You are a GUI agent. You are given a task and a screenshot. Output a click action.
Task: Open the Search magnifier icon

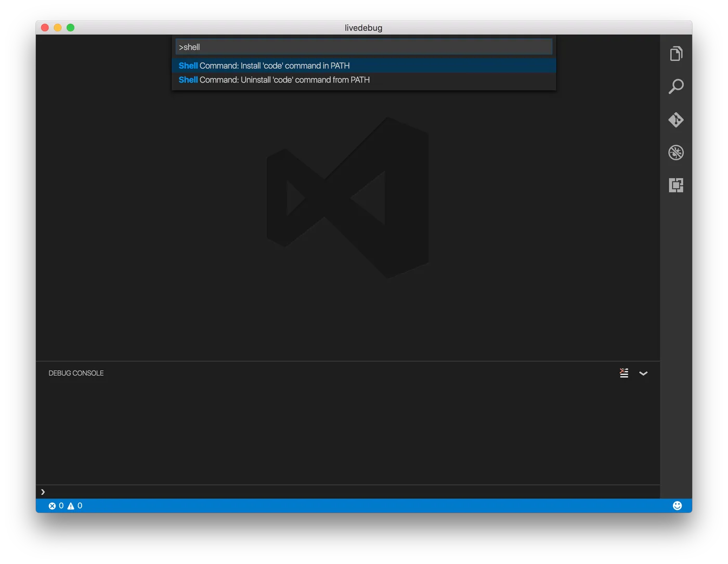tap(675, 86)
